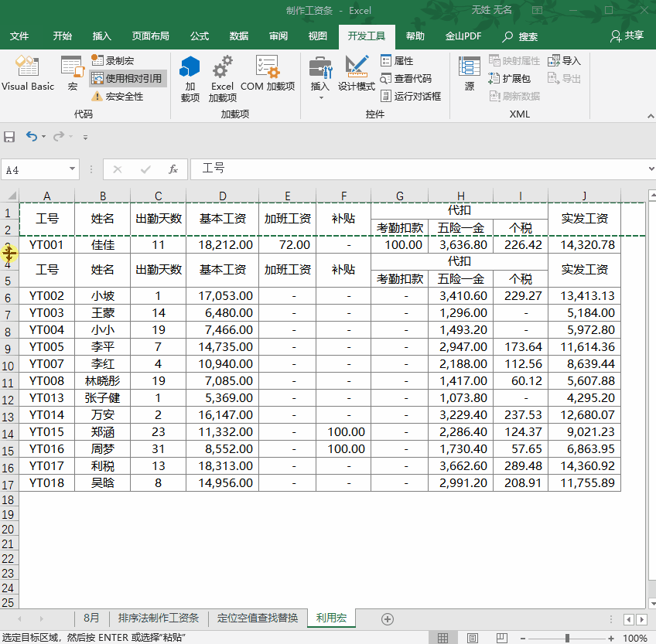656x644 pixels.
Task: Add a new sheet with plus button
Action: pos(388,619)
